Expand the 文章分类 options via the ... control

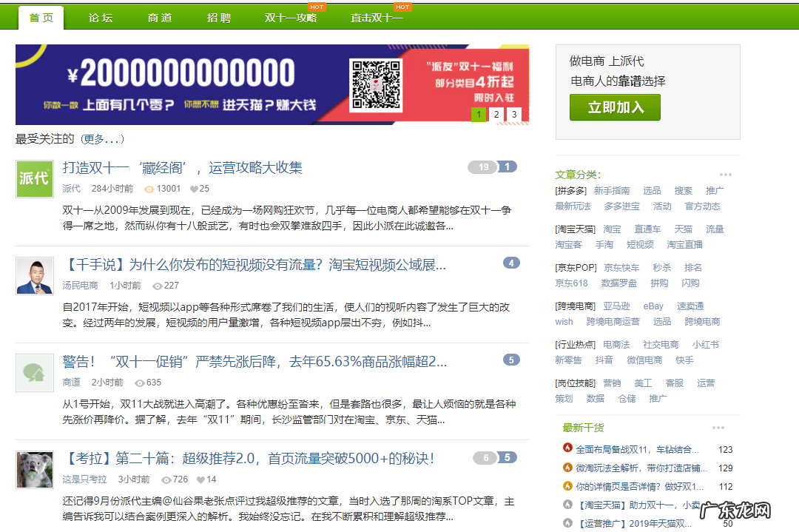point(726,174)
